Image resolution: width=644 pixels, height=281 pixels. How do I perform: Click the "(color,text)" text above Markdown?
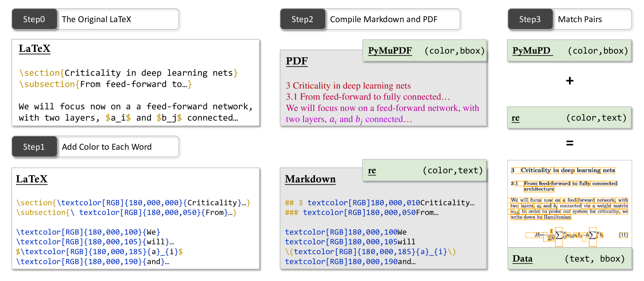453,170
